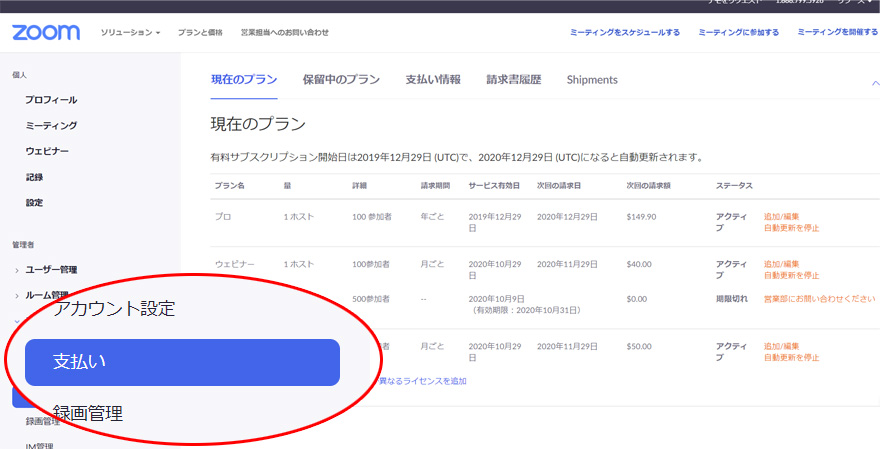Open the ソリューション dropdown menu
The width and height of the screenshot is (880, 449).
point(130,33)
